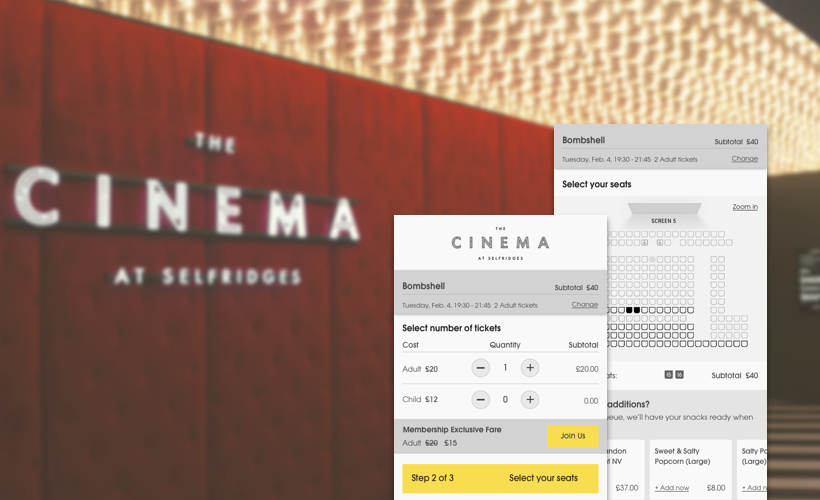The image size is (820, 500).
Task: Add Sweet & Salty Popcorn with Add now
Action: point(672,488)
